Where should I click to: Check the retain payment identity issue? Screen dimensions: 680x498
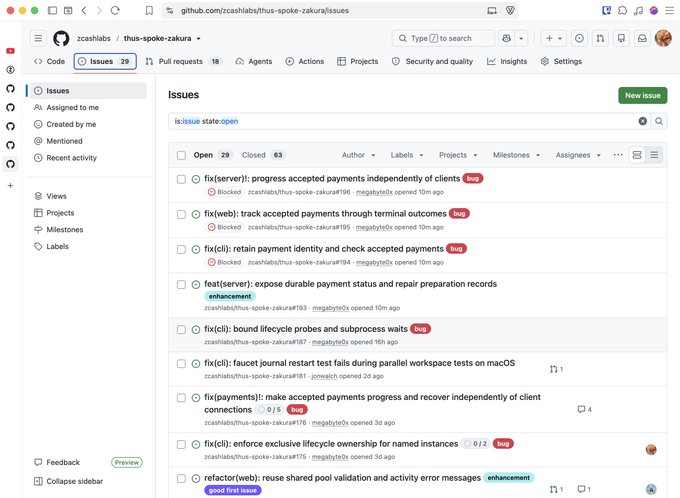point(181,249)
